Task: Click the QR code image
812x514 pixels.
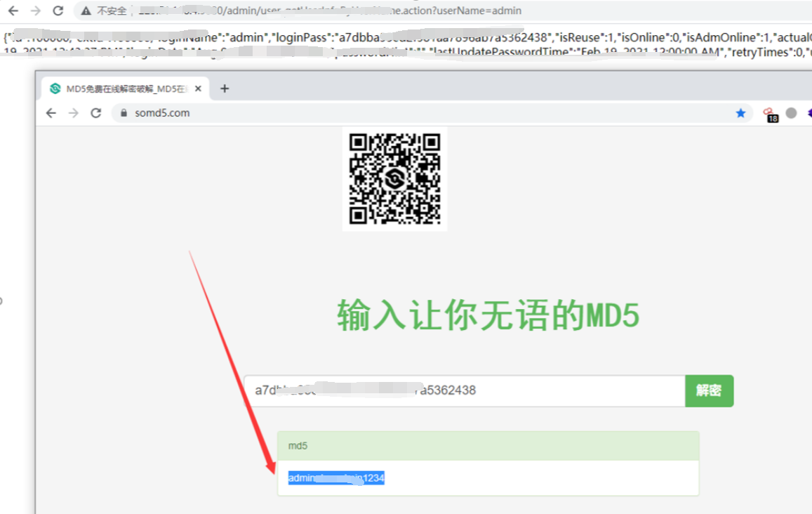Action: coord(394,179)
